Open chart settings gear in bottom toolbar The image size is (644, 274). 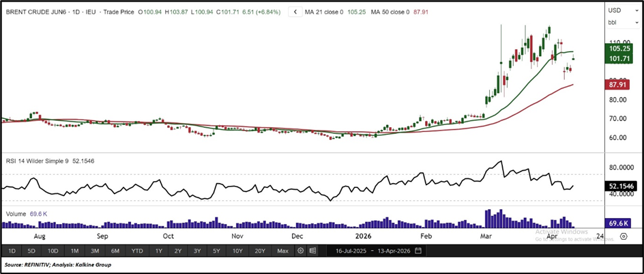(x=300, y=251)
